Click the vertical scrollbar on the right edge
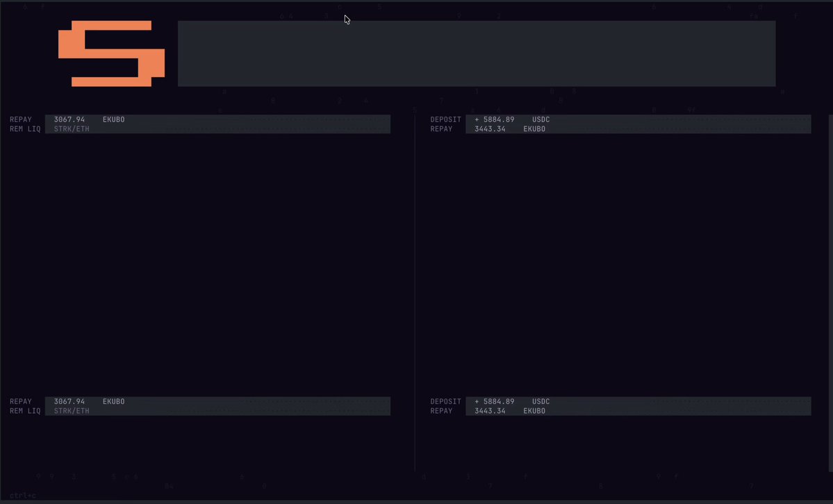Viewport: 833px width, 504px height. tap(830, 293)
